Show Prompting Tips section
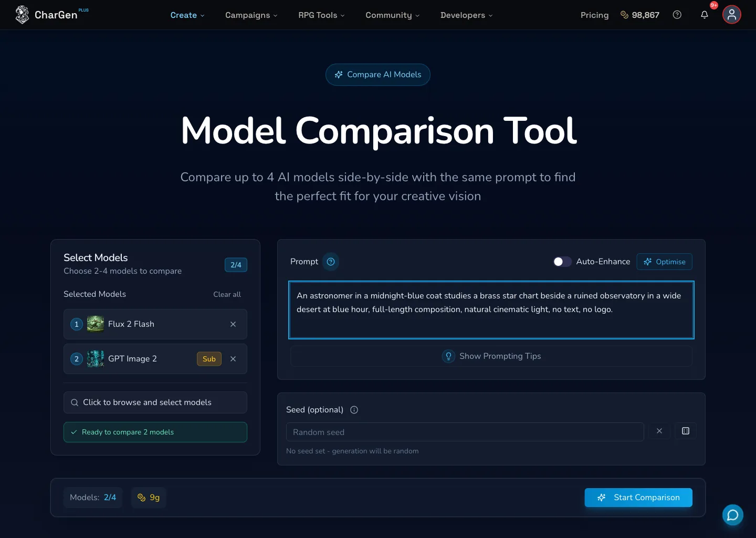 coord(491,356)
